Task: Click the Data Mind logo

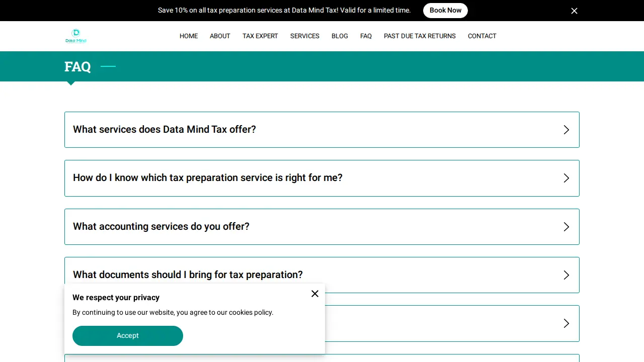Action: [76, 36]
